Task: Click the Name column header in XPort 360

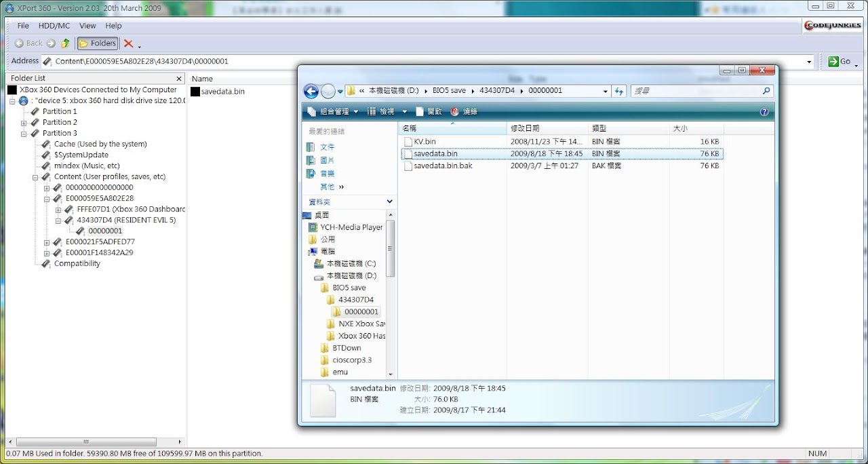Action: pyautogui.click(x=202, y=79)
